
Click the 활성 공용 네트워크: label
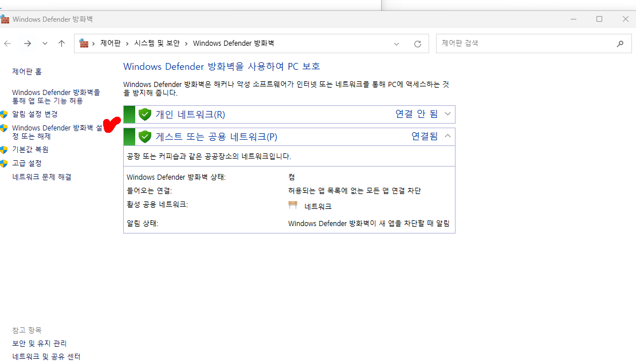pyautogui.click(x=158, y=205)
